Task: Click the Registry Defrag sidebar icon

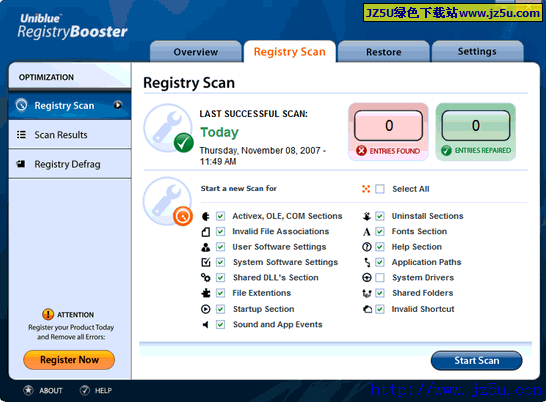Action: (x=21, y=164)
